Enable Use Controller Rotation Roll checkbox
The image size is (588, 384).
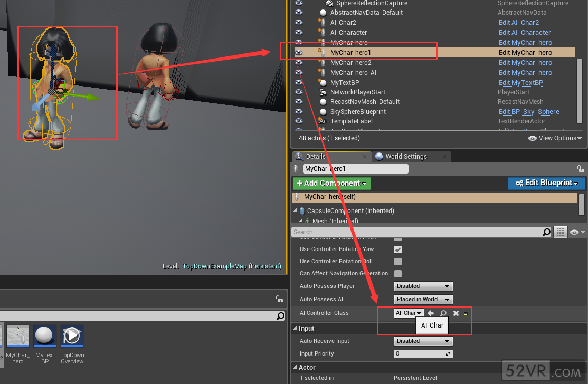pos(398,262)
